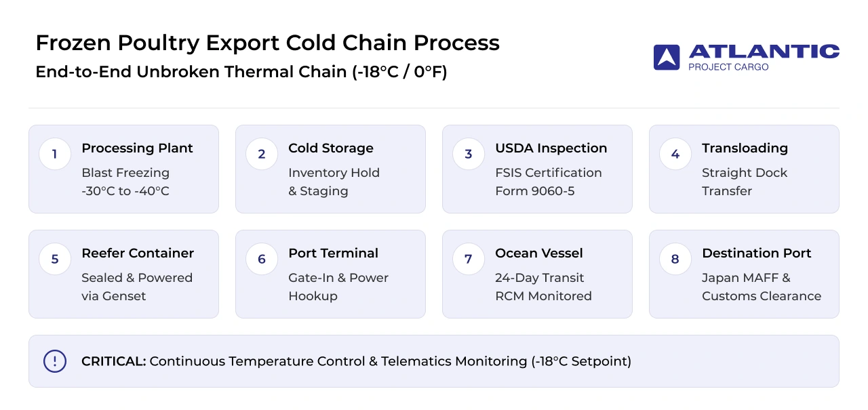
Task: Select the Transloading card title
Action: tap(745, 148)
